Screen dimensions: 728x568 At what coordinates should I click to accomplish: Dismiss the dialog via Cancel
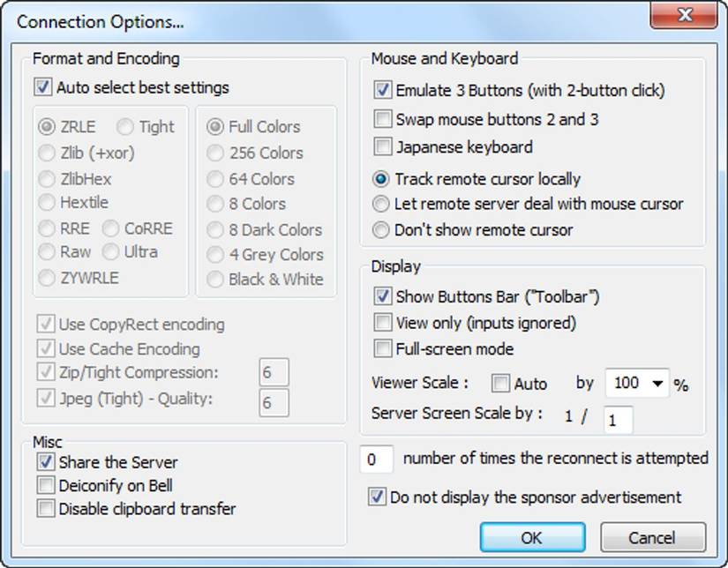pyautogui.click(x=653, y=537)
